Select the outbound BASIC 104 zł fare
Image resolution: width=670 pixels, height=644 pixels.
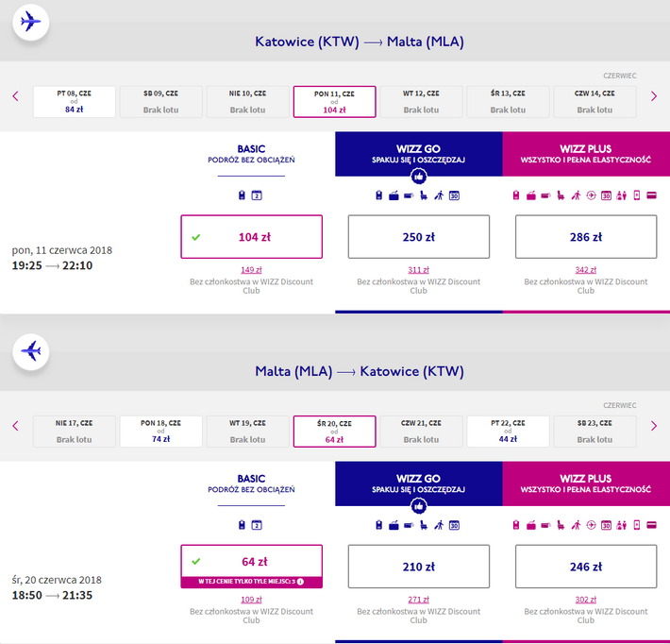coord(251,237)
